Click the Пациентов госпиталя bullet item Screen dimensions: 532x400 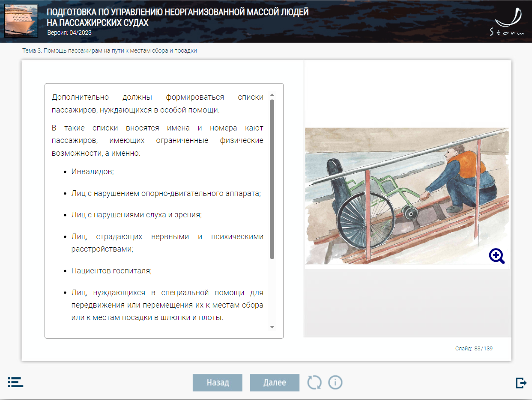(111, 271)
